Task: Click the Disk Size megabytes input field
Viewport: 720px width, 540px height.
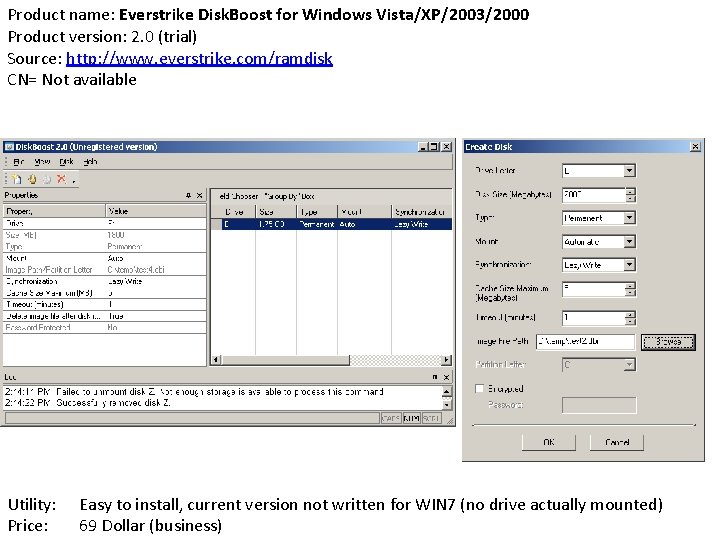Action: pos(594,195)
